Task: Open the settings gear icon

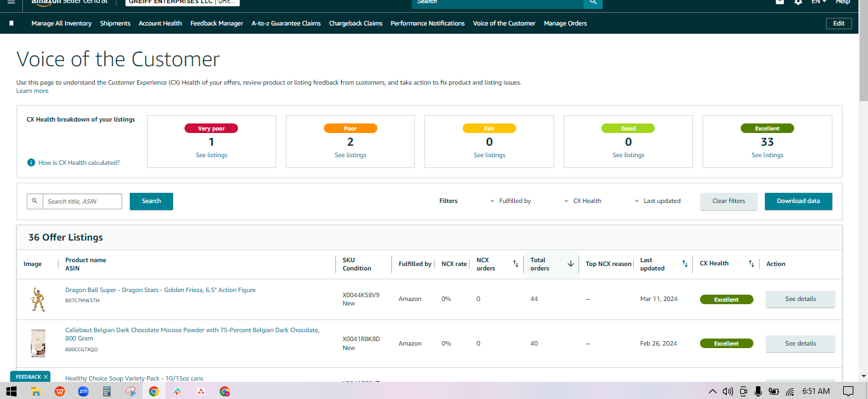Action: tap(798, 2)
